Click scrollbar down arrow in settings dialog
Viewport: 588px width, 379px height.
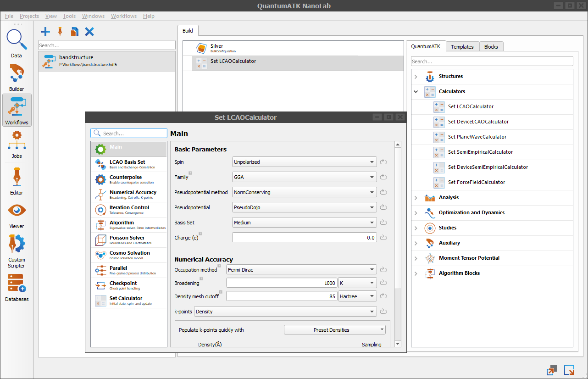398,344
